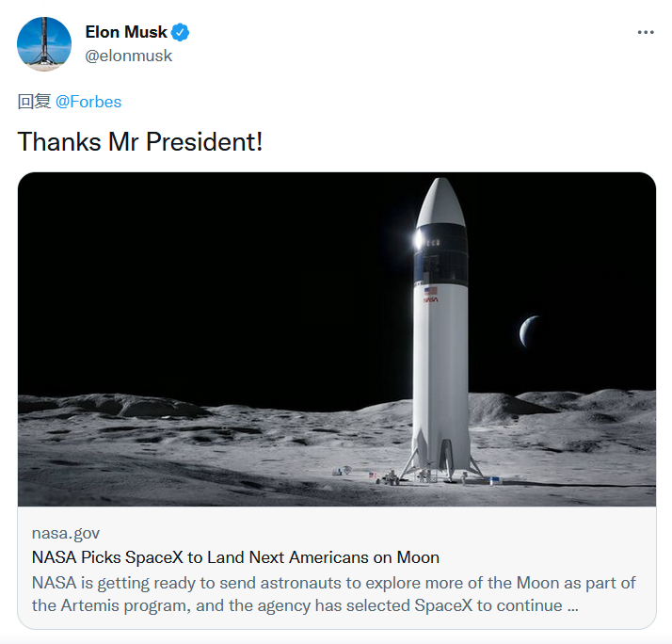The height and width of the screenshot is (644, 672).
Task: Click the rocket's landing legs
Action: (442, 461)
